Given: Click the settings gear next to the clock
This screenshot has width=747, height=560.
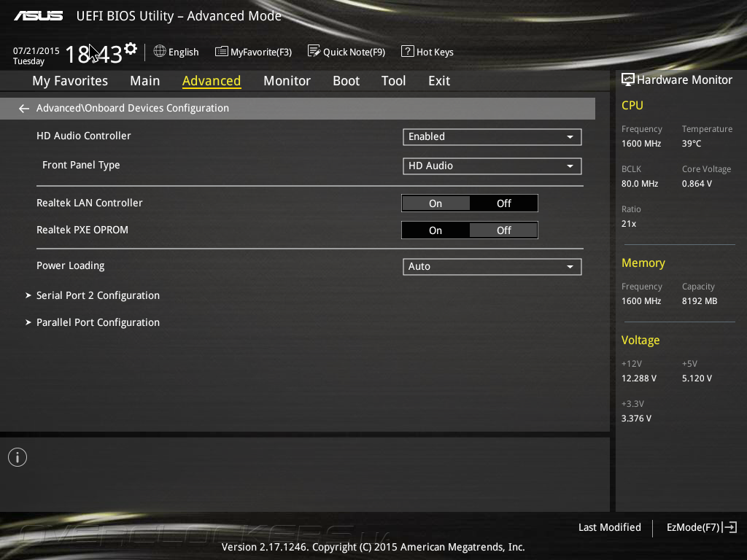Looking at the screenshot, I should [x=130, y=49].
